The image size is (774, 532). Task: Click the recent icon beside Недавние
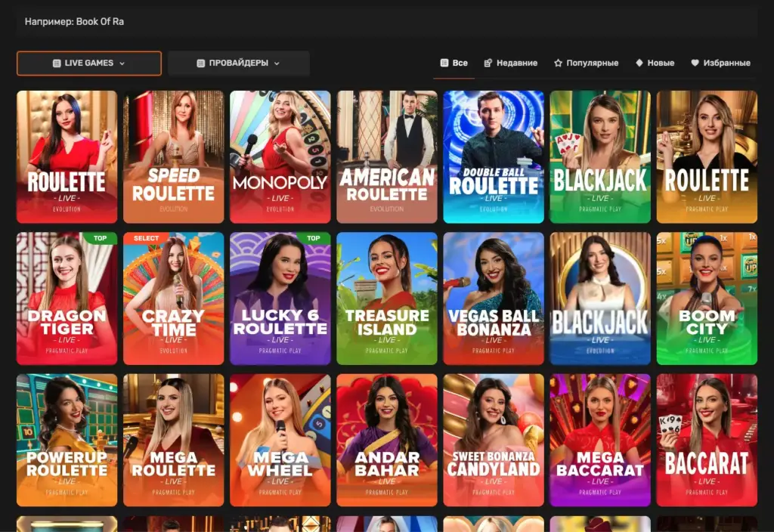[488, 63]
